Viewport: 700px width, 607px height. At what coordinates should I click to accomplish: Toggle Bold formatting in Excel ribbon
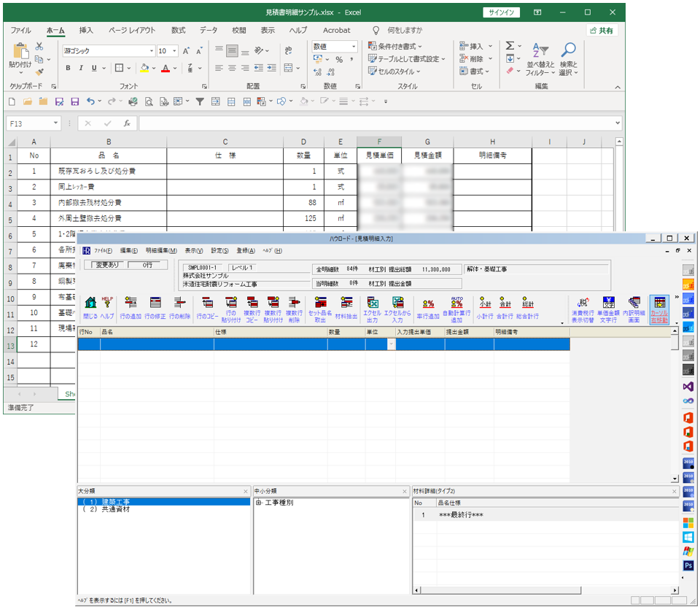(69, 68)
